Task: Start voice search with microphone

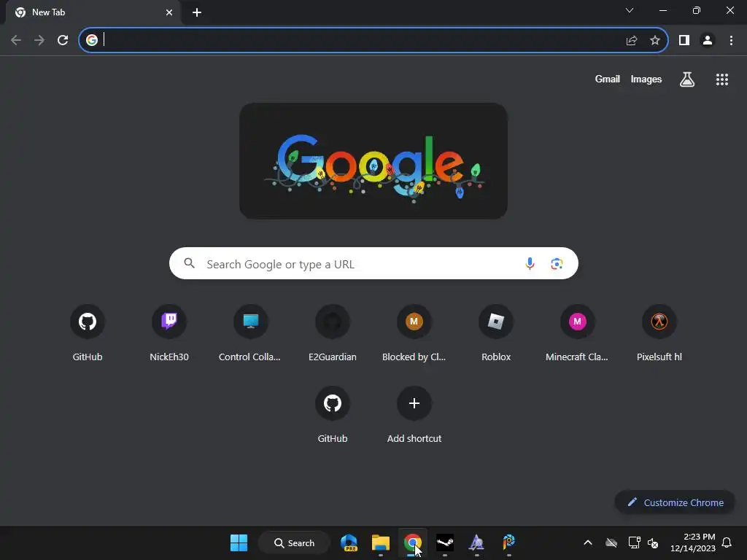Action: [x=530, y=263]
